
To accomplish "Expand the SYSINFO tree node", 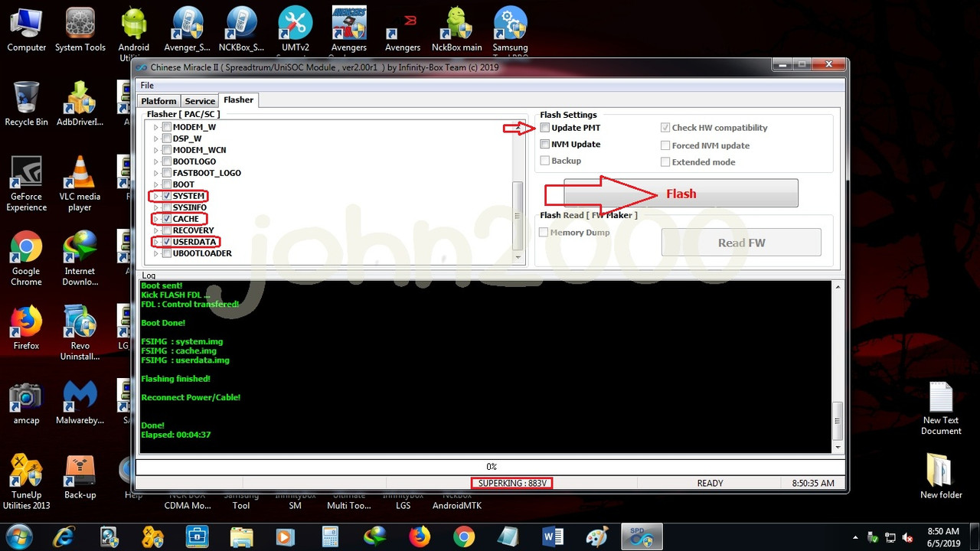I will pyautogui.click(x=156, y=207).
